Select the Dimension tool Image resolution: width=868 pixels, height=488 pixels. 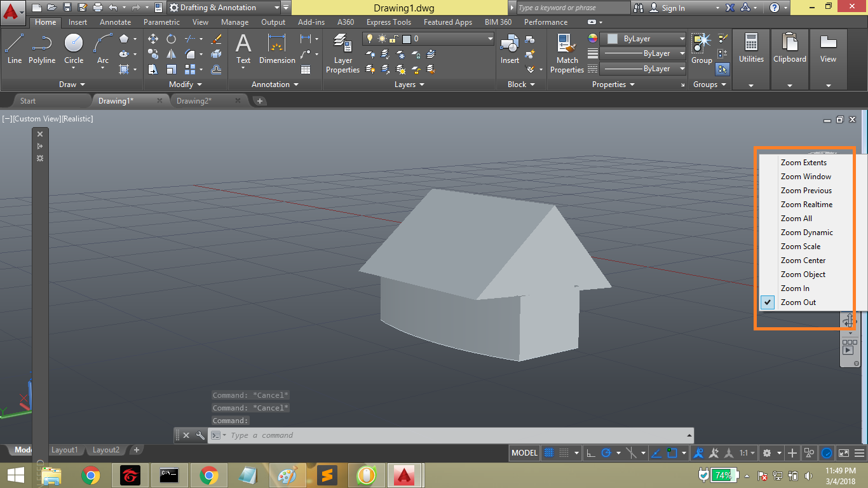coord(277,49)
